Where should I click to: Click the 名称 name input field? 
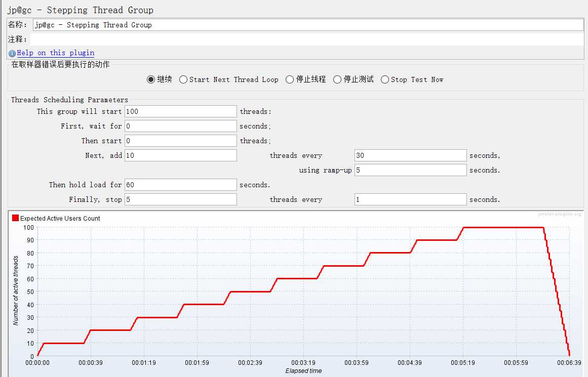[x=308, y=25]
